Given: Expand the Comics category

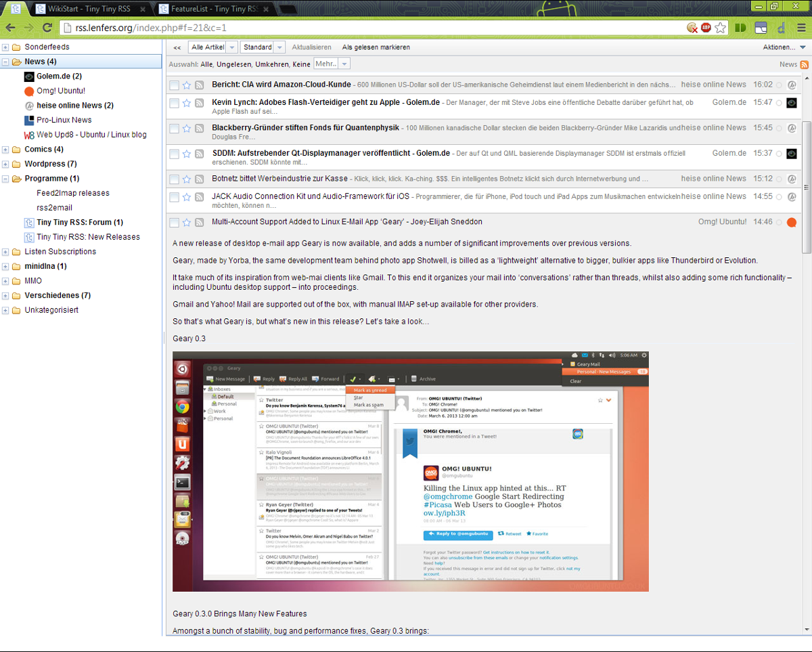Looking at the screenshot, I should [5, 150].
